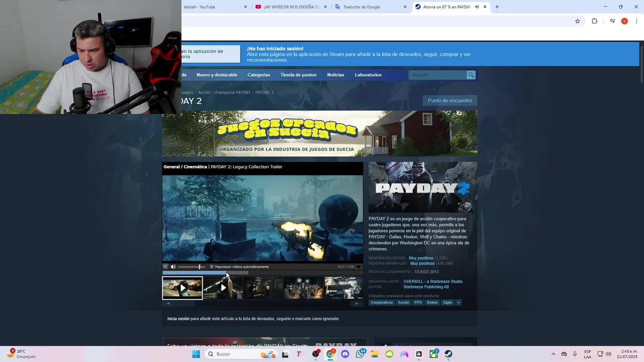Viewport: 644px width, 362px height.
Task: Switch to Traductor de Google tab
Action: click(x=371, y=7)
